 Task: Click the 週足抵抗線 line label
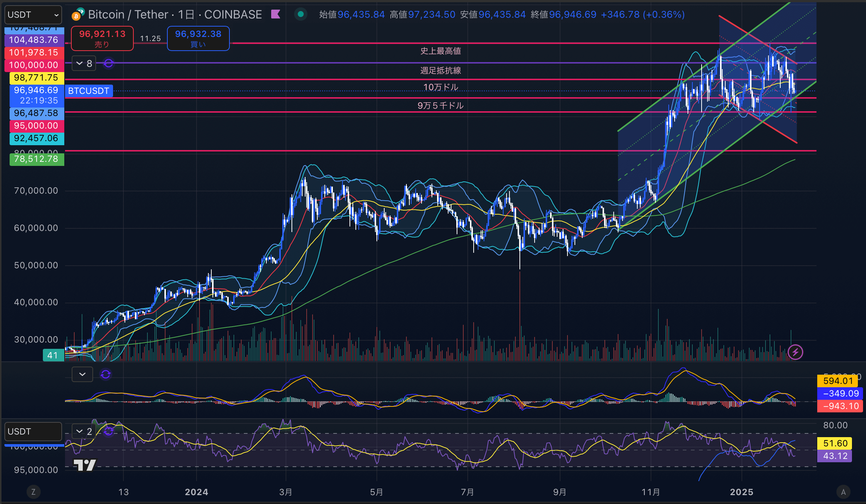click(x=440, y=71)
